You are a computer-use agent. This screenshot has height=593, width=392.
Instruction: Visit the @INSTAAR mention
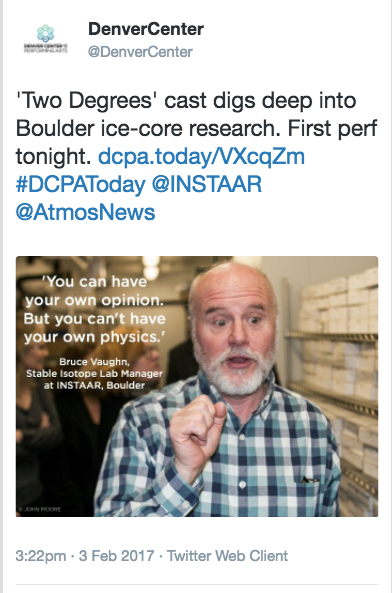(207, 184)
